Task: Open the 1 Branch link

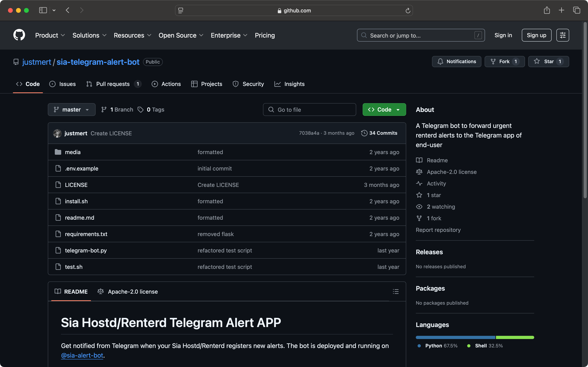Action: (117, 110)
